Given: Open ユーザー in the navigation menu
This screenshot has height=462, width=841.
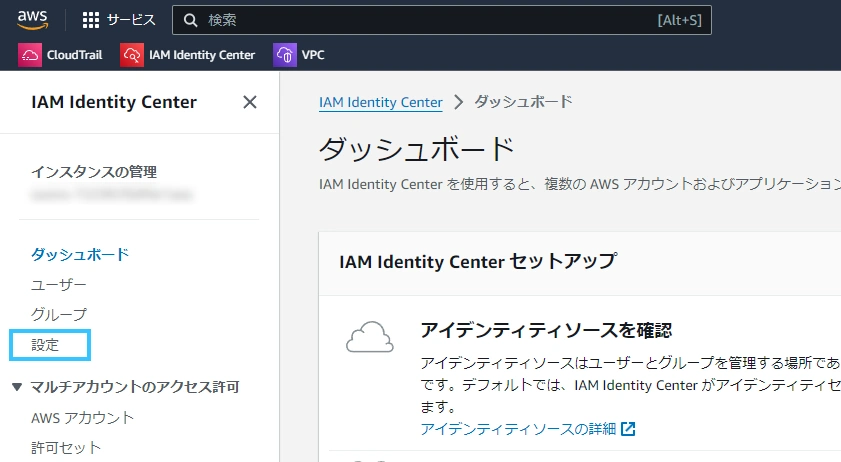Looking at the screenshot, I should coord(58,284).
